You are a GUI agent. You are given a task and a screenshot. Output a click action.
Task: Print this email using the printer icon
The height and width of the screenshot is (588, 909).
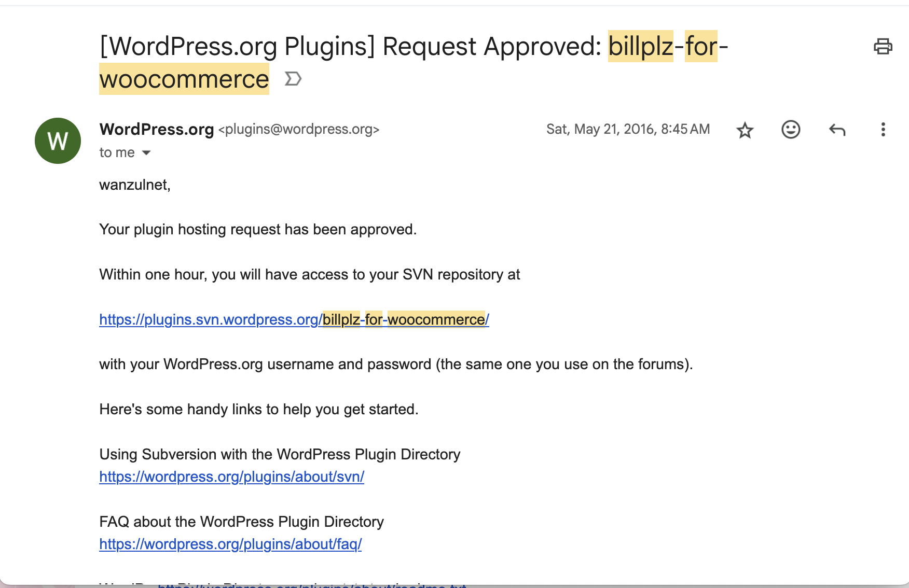click(x=883, y=47)
